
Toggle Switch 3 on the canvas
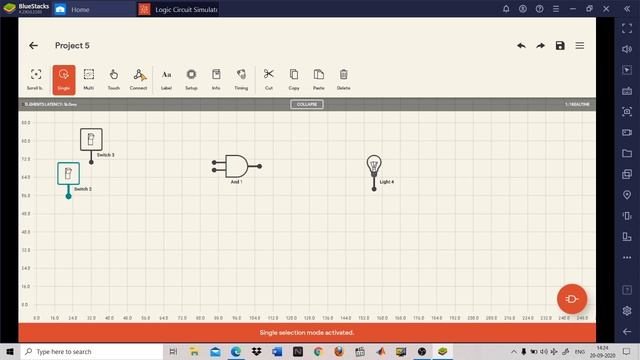click(91, 140)
